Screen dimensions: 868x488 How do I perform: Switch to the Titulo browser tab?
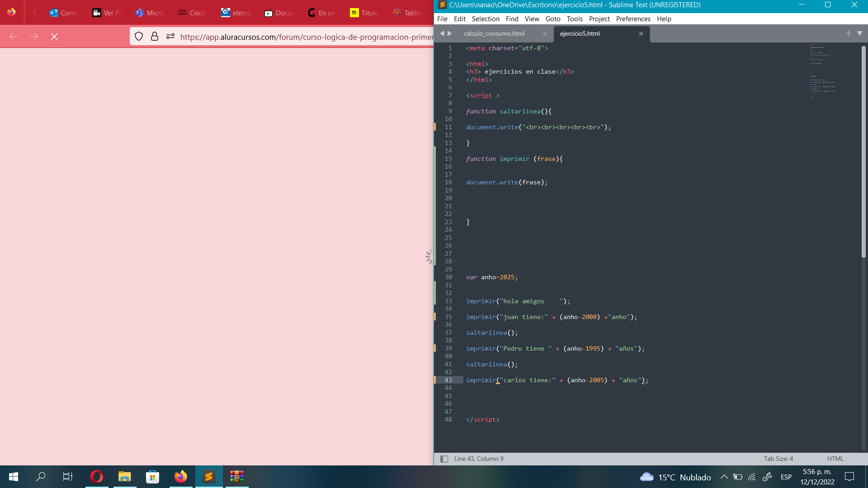click(x=365, y=13)
